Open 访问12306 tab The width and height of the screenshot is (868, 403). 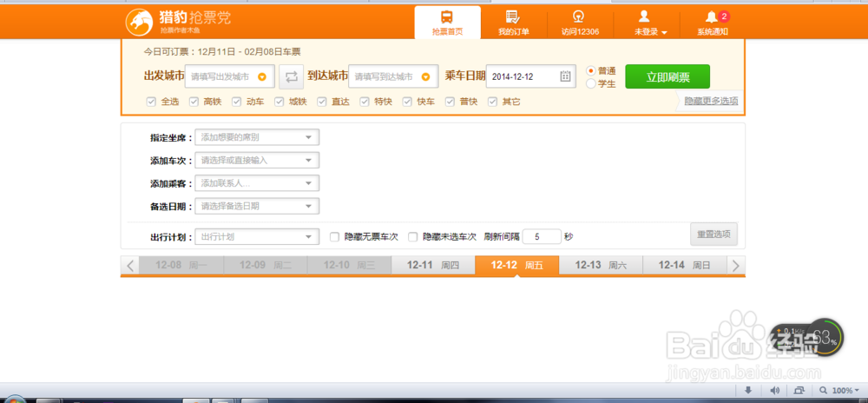click(580, 22)
